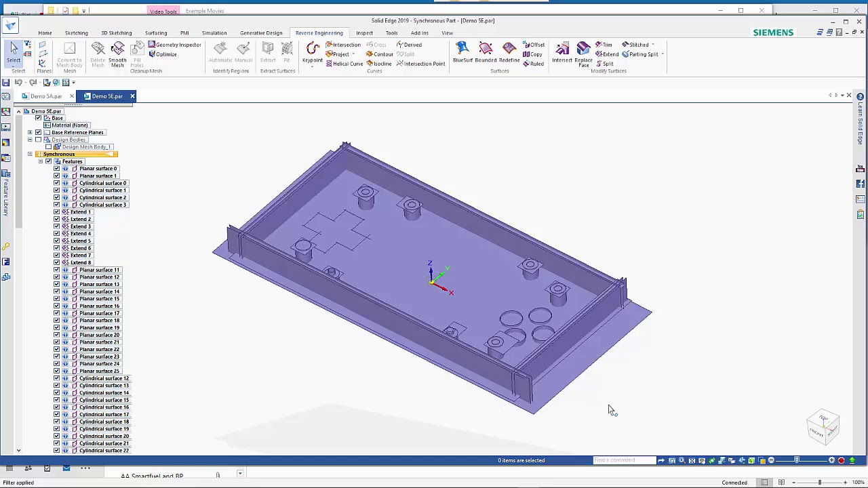Select the Replace Face tool
Viewport: 868px width, 488px height.
(583, 54)
